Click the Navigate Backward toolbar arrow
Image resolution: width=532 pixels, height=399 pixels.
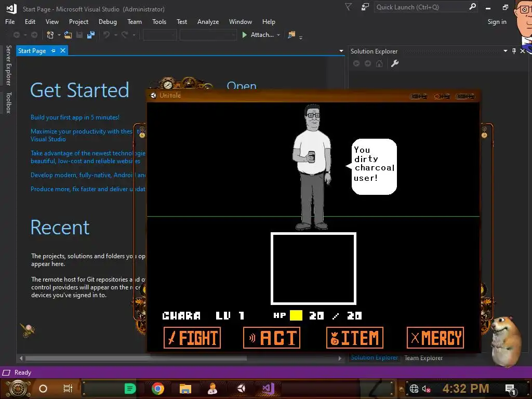pos(16,35)
